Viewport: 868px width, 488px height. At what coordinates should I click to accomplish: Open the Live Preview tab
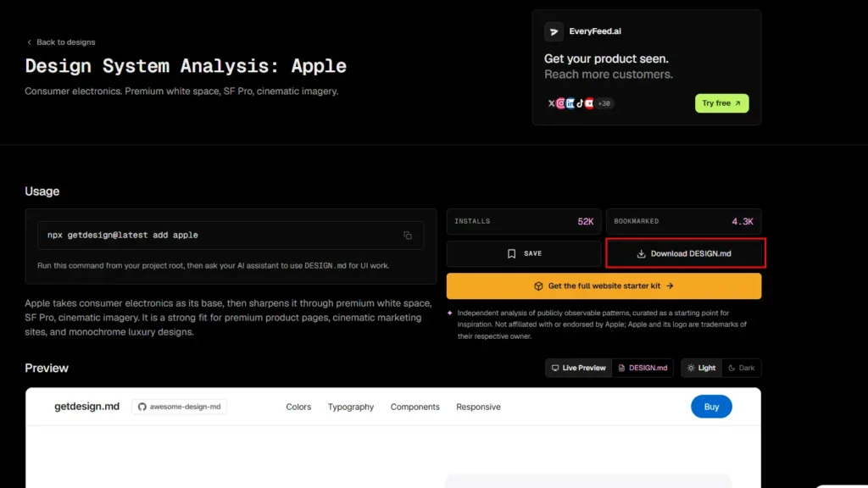pos(578,368)
